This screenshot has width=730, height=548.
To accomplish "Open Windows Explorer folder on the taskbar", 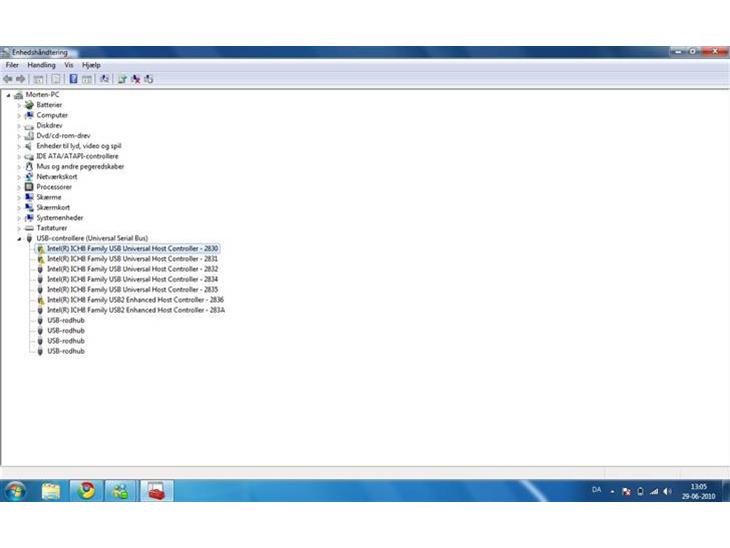I will click(51, 490).
